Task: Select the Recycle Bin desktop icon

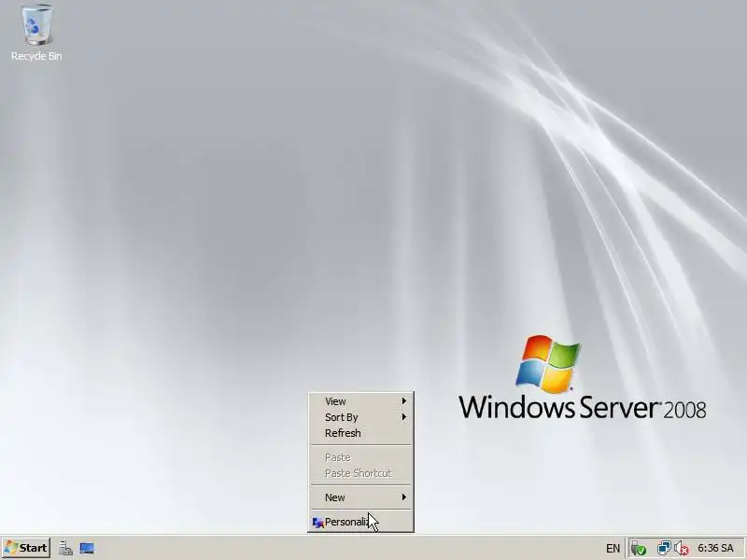Action: tap(36, 33)
